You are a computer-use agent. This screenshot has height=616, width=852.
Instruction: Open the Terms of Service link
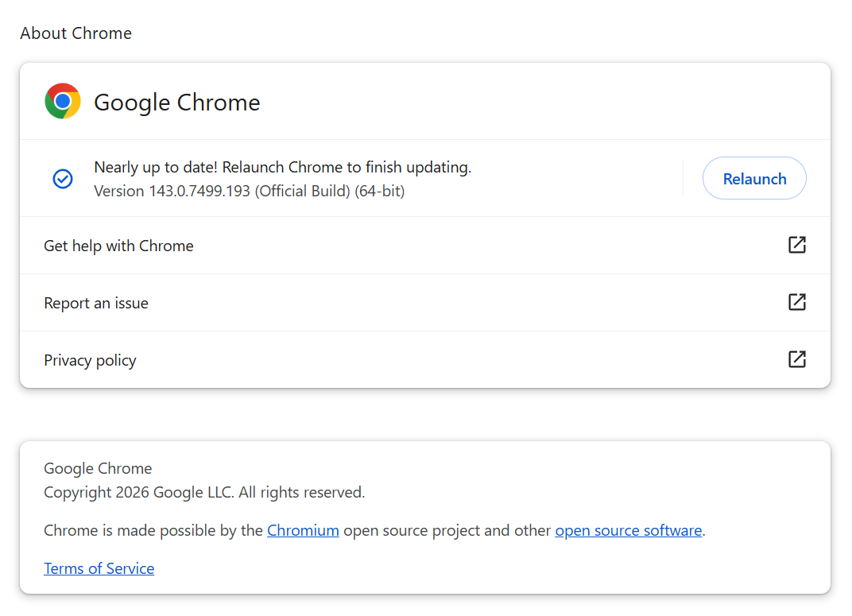pos(99,568)
